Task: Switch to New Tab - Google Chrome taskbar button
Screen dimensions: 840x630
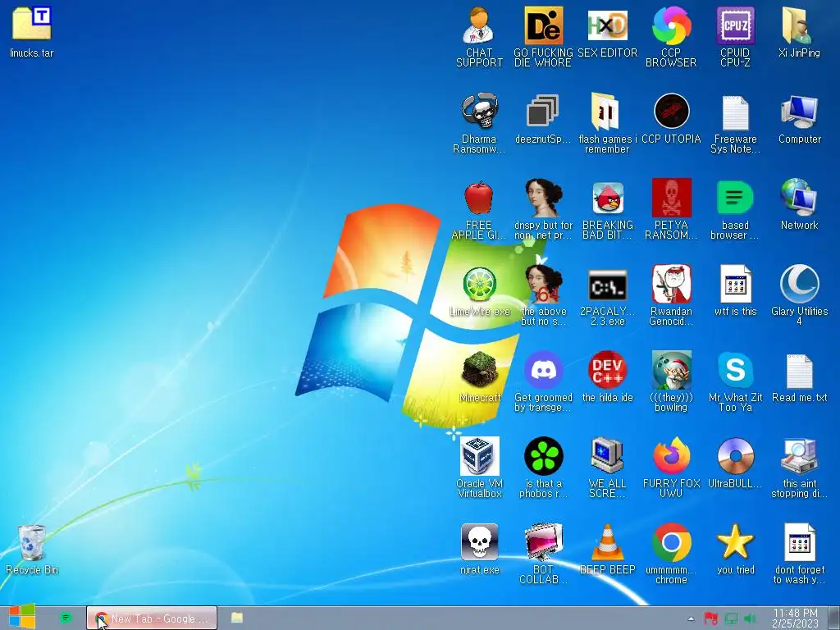Action: tap(152, 619)
